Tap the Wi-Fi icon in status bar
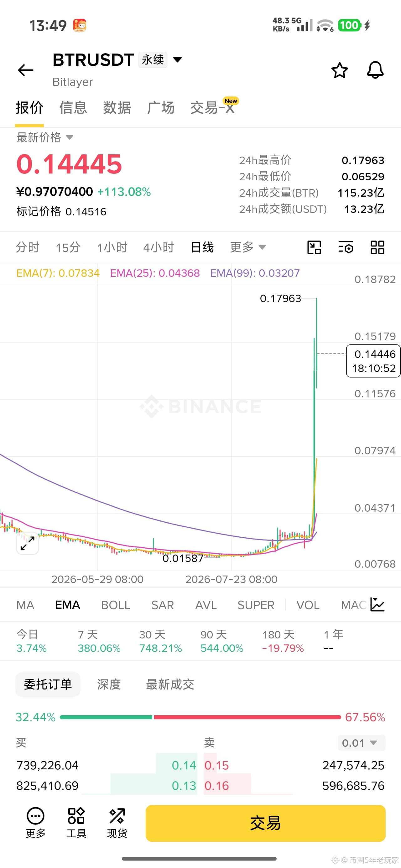The image size is (401, 868). click(325, 25)
